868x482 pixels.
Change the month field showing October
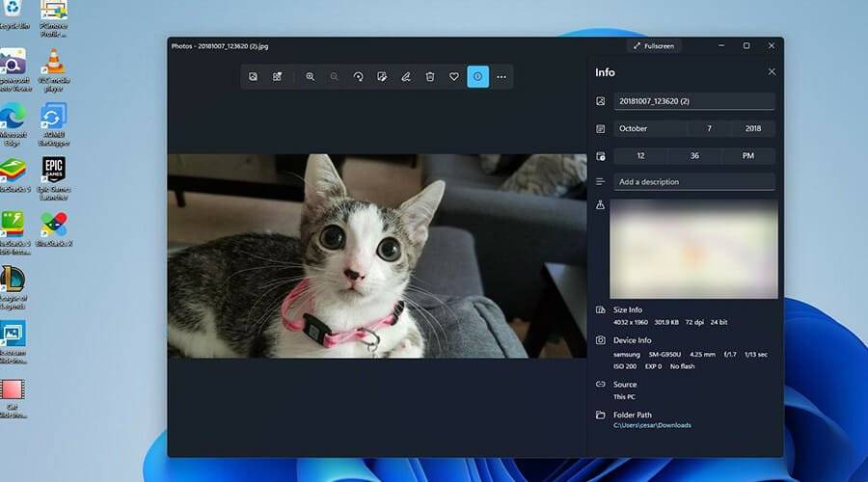pos(649,128)
